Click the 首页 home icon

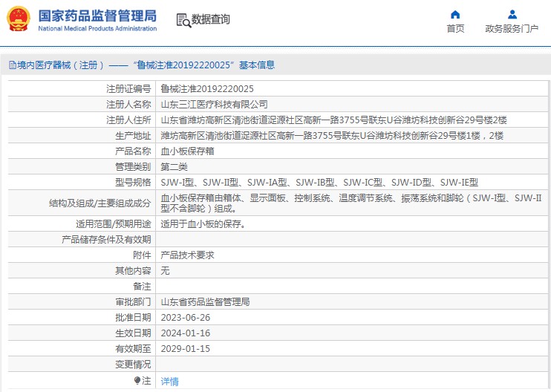[455, 14]
